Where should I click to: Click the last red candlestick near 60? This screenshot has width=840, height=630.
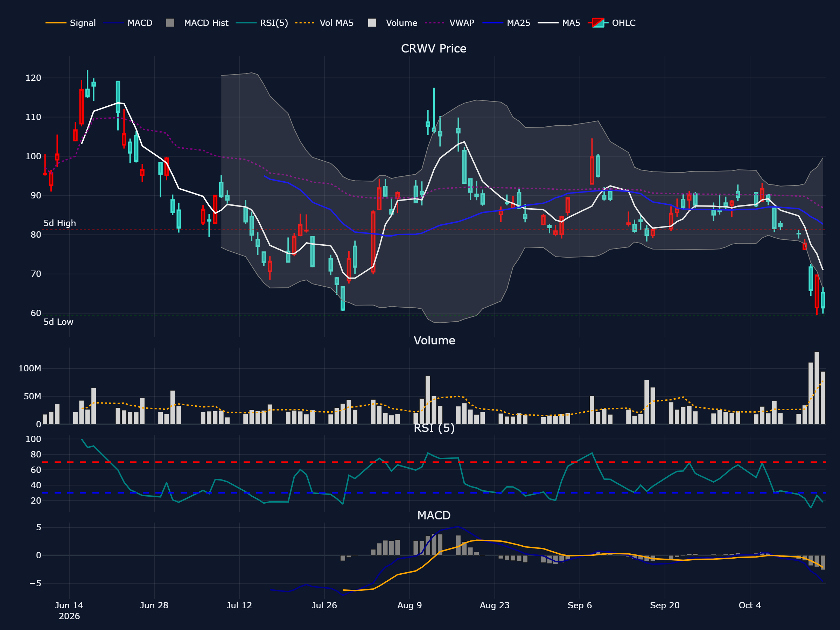817,291
